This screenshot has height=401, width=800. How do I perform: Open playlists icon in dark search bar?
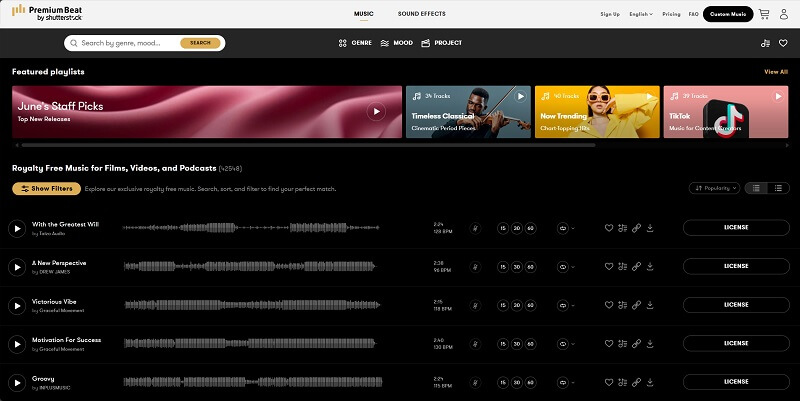[x=765, y=43]
